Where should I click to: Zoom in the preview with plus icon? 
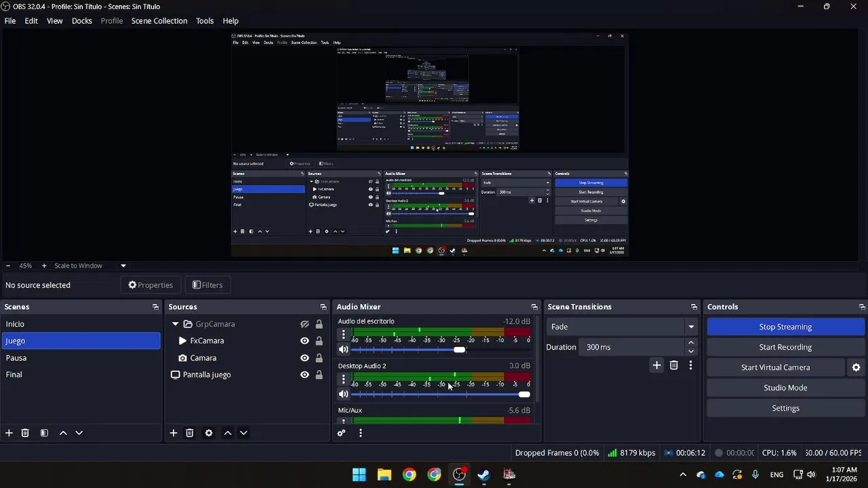[44, 266]
